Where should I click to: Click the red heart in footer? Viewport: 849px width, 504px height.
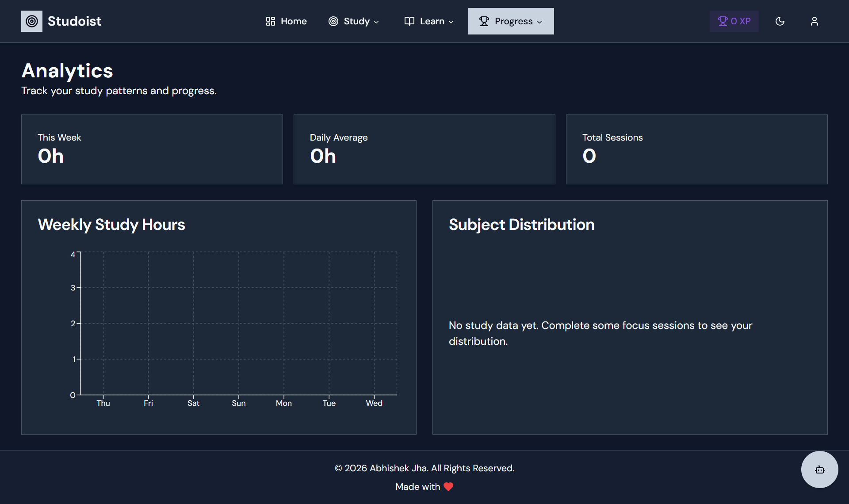[x=448, y=487]
